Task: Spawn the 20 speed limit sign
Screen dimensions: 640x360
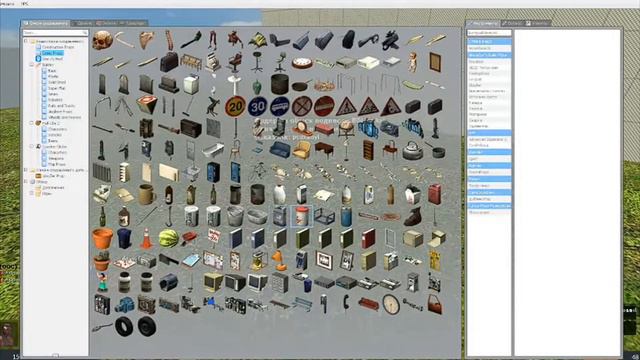Action: (x=236, y=107)
